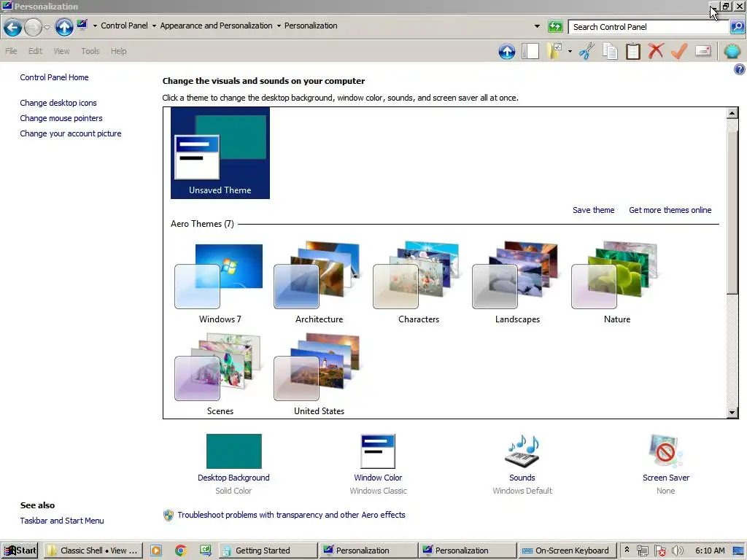Click the orange checkmark Properties icon
Image resolution: width=747 pixels, height=560 pixels.
[x=679, y=51]
